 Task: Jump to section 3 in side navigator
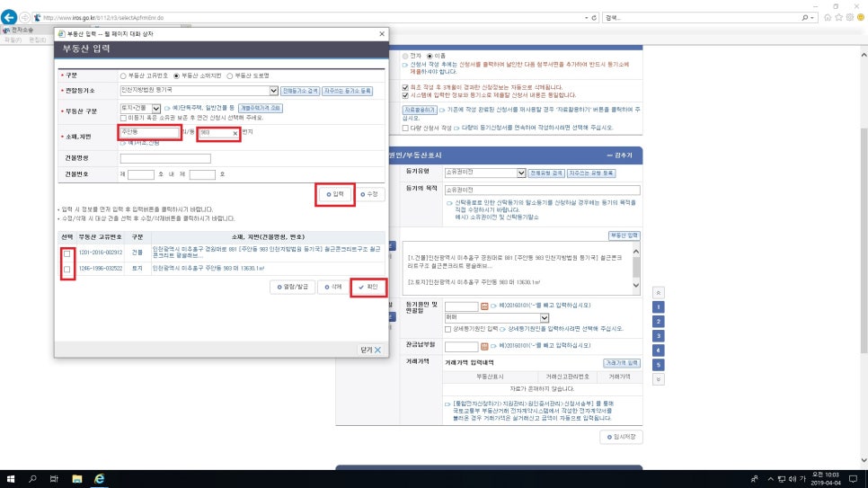pos(659,336)
